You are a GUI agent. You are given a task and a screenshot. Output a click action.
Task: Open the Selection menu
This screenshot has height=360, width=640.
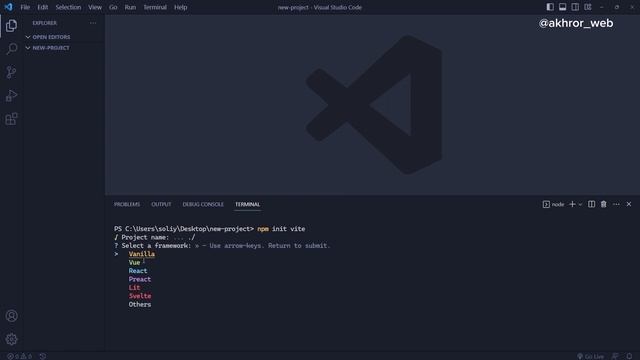pos(68,7)
